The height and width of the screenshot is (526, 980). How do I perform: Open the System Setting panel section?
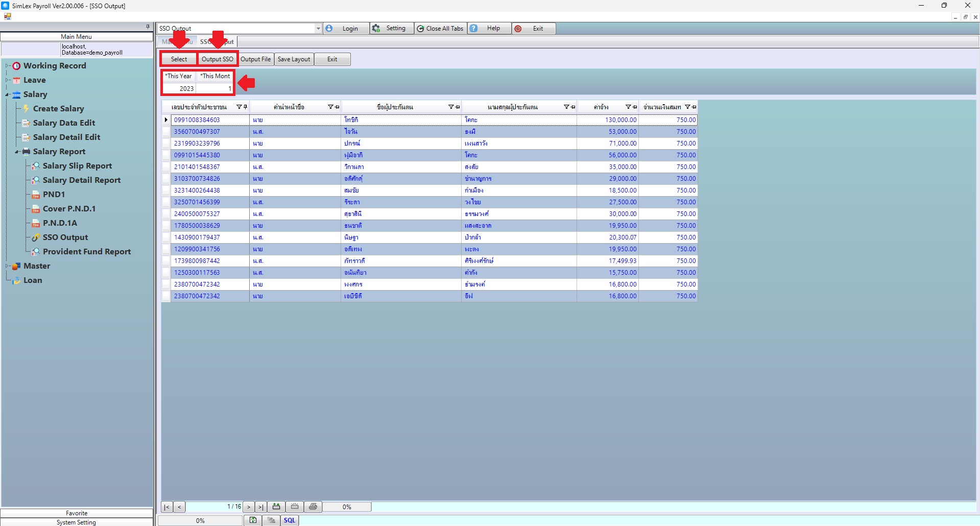tap(77, 522)
